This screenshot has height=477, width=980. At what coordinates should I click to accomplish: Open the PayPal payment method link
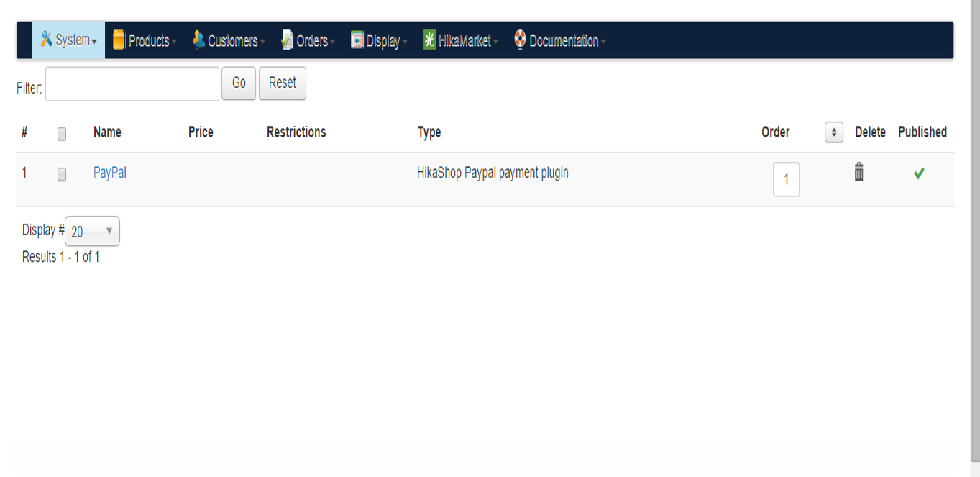pyautogui.click(x=110, y=173)
